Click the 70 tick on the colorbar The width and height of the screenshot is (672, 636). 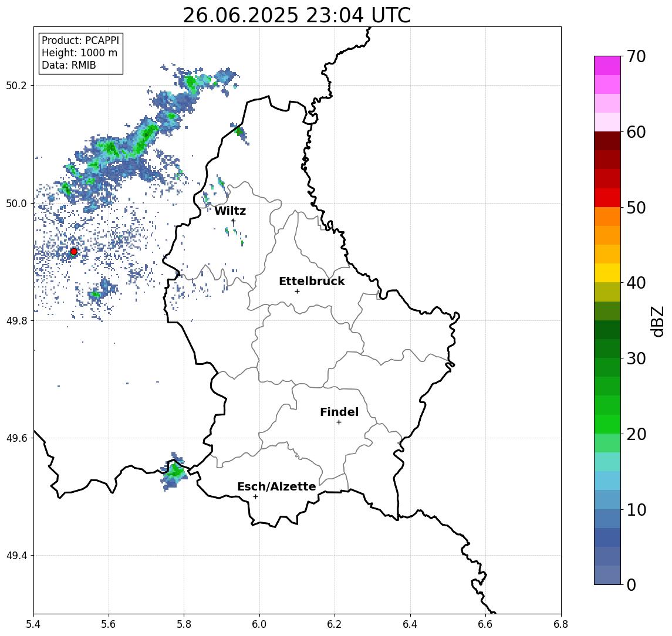pyautogui.click(x=636, y=56)
